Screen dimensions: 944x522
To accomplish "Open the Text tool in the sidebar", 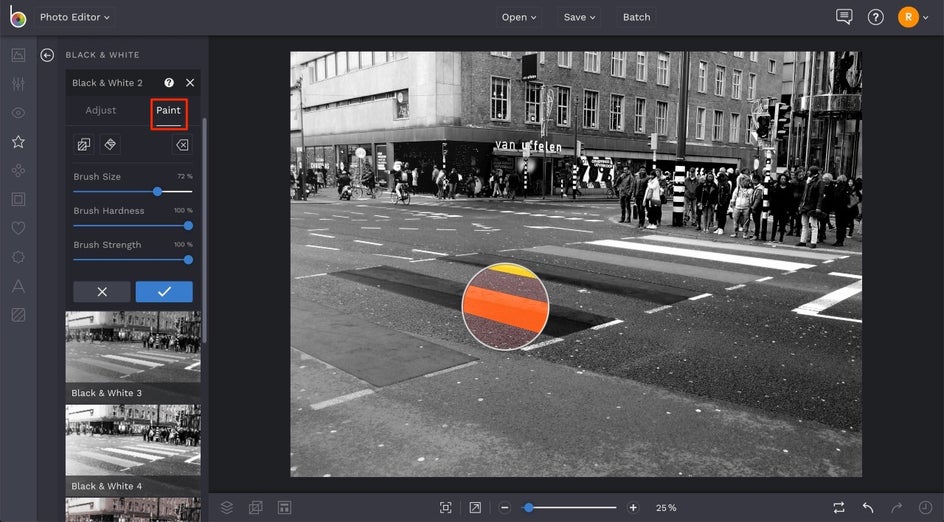I will [x=18, y=286].
